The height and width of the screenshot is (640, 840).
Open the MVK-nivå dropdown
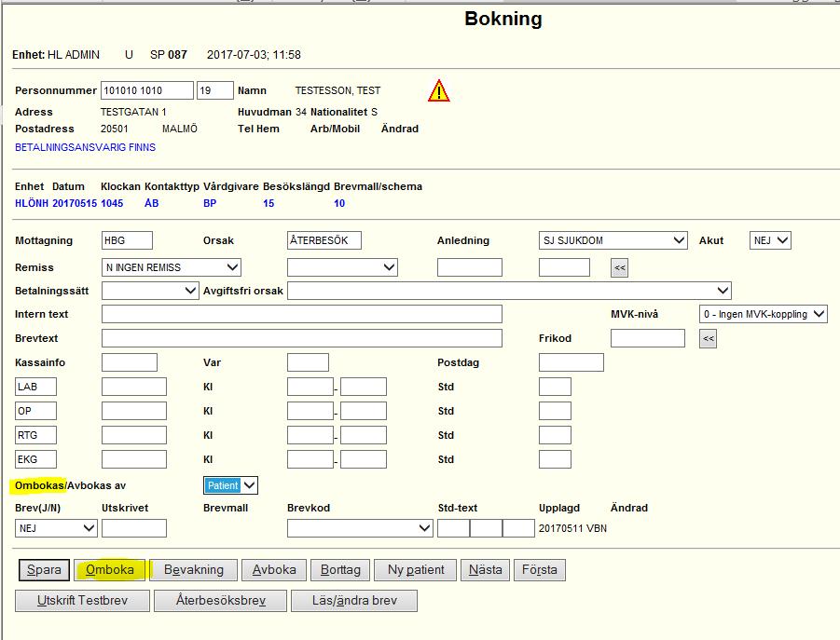pos(763,315)
